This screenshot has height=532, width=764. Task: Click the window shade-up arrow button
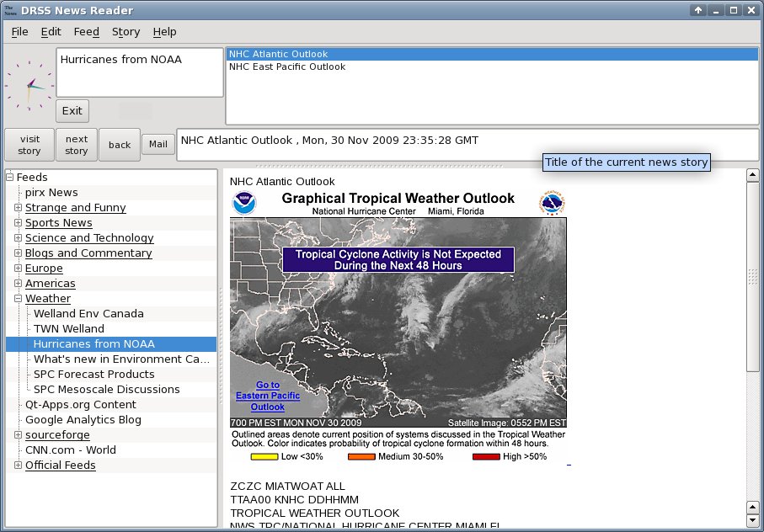click(x=698, y=10)
